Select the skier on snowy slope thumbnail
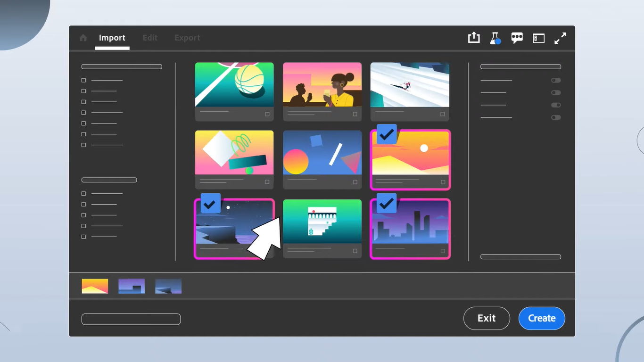Screen dimensions: 644x362 (x=410, y=85)
